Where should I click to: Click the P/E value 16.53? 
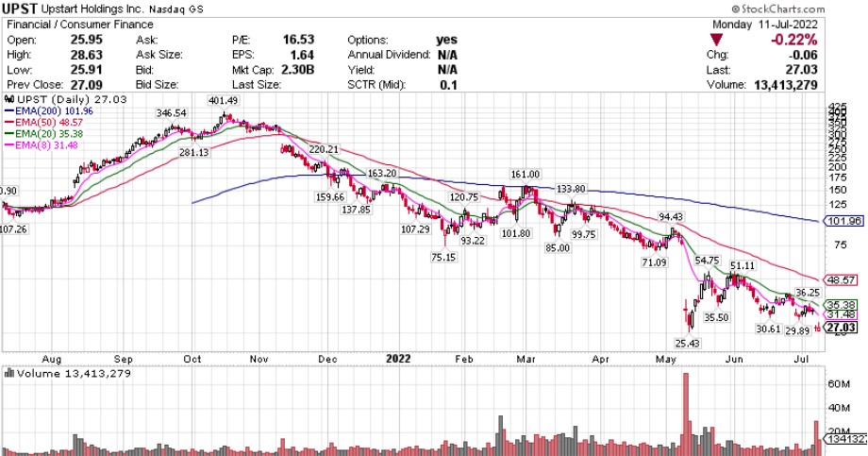click(x=298, y=40)
